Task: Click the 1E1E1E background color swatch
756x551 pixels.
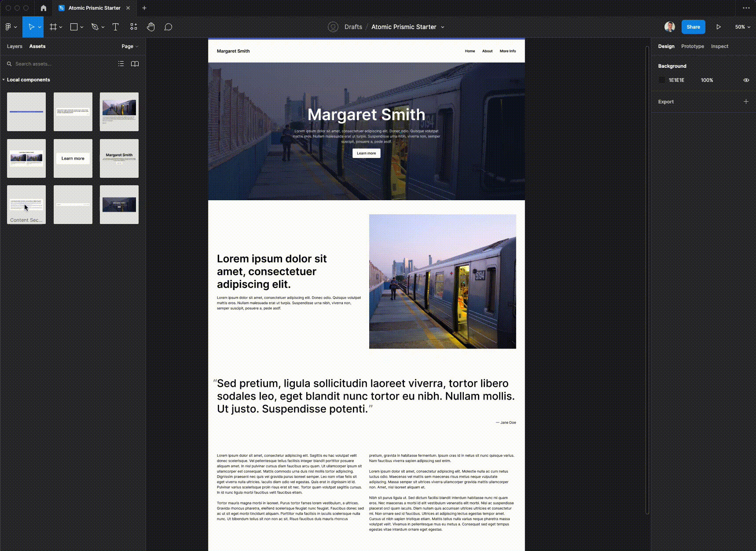Action: (x=662, y=80)
